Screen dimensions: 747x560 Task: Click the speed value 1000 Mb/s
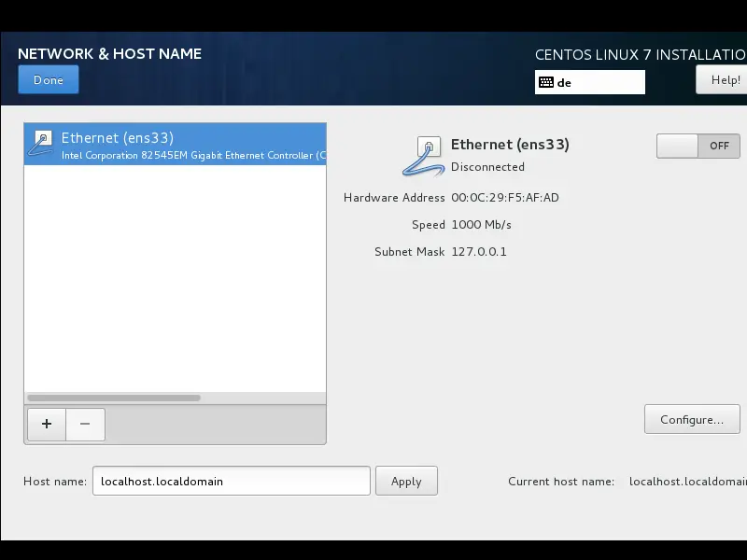(x=481, y=225)
